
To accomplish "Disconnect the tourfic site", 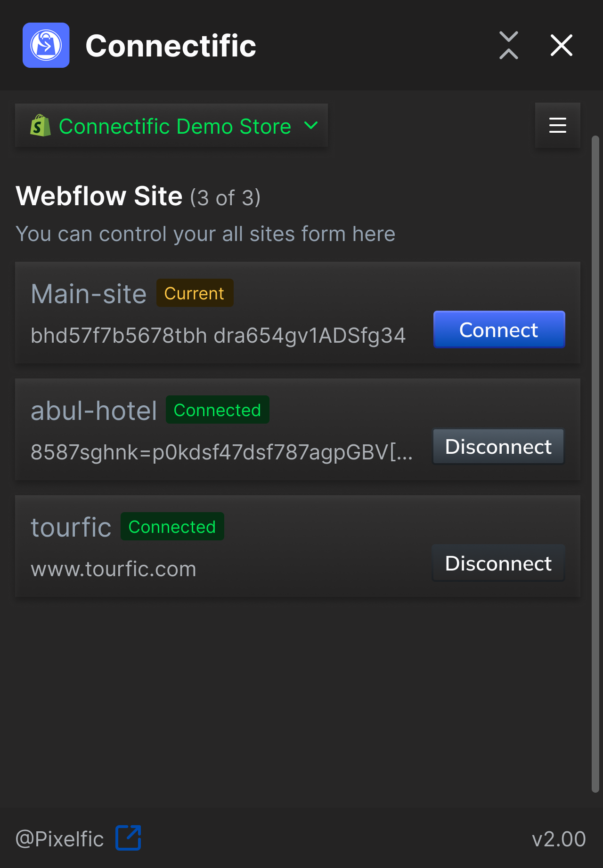I will pyautogui.click(x=498, y=563).
